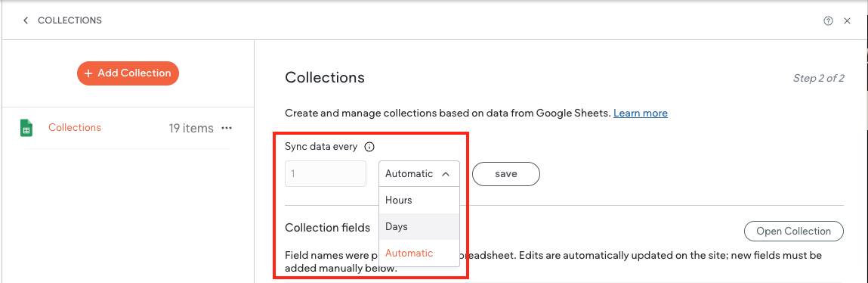Click the save button
The width and height of the screenshot is (868, 283).
coord(506,174)
